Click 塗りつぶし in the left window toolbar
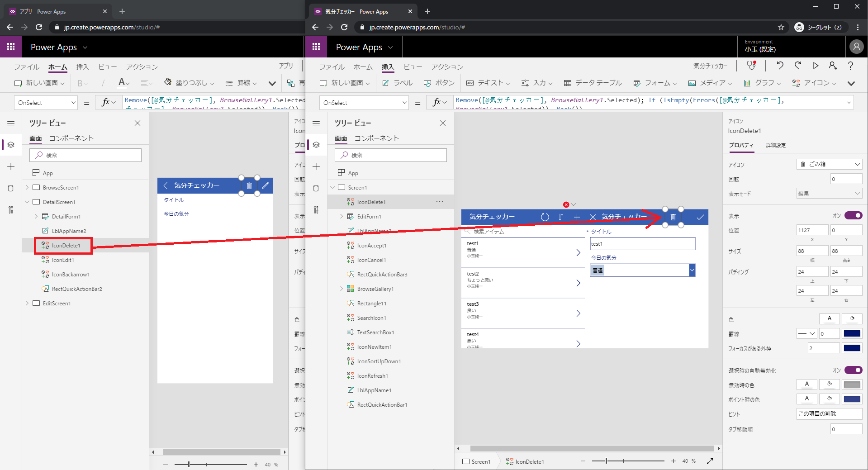 point(189,83)
